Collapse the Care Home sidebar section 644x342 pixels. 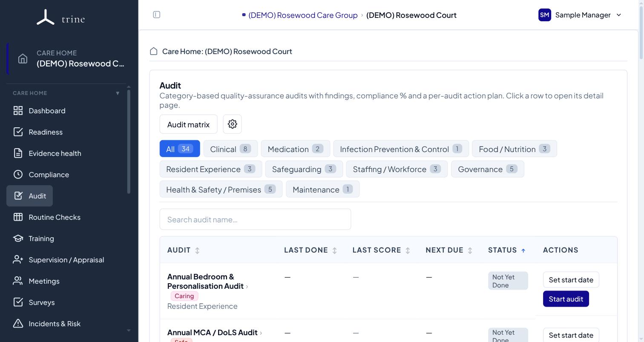pos(118,93)
